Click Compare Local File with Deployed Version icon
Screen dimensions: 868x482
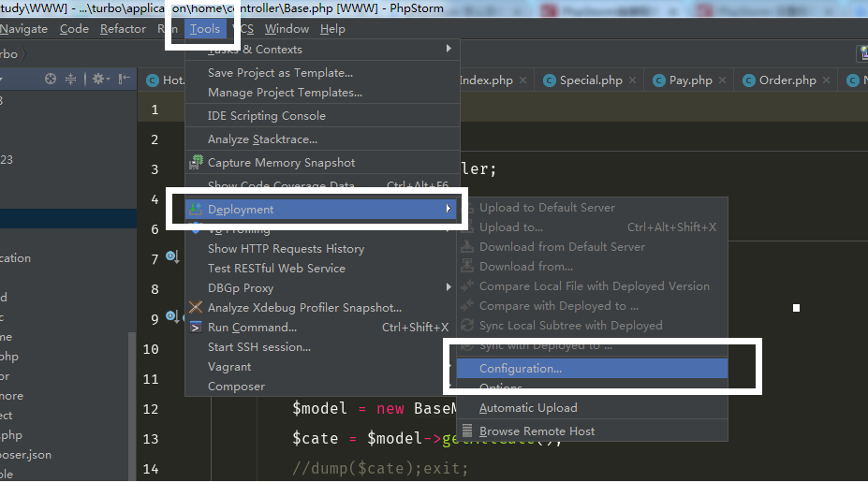467,286
